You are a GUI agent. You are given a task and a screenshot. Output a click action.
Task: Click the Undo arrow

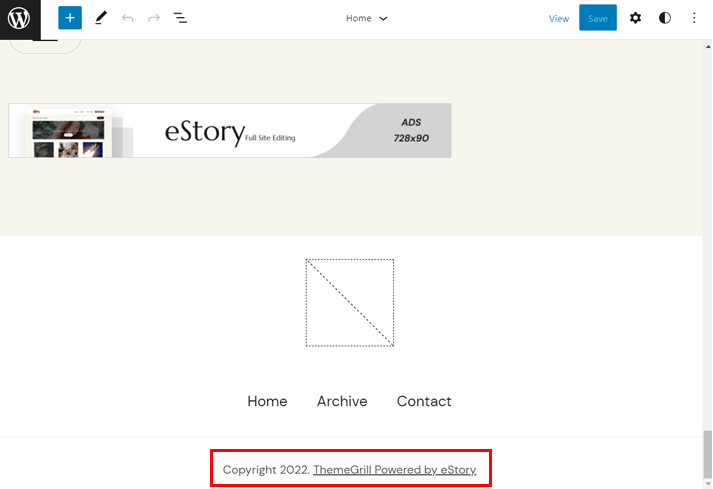click(127, 18)
